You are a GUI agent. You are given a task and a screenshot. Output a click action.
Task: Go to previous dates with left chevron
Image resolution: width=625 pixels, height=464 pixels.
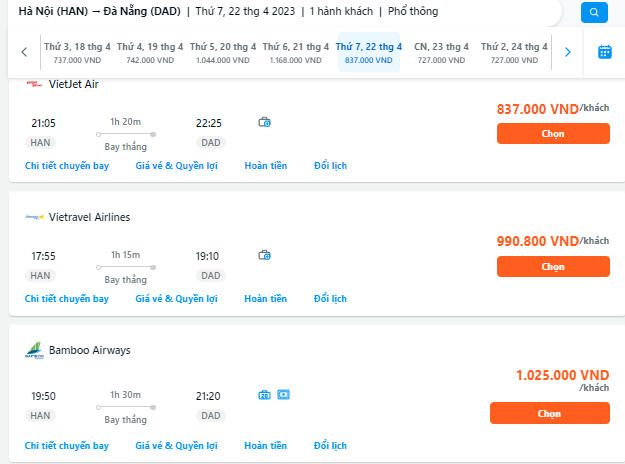tap(24, 52)
